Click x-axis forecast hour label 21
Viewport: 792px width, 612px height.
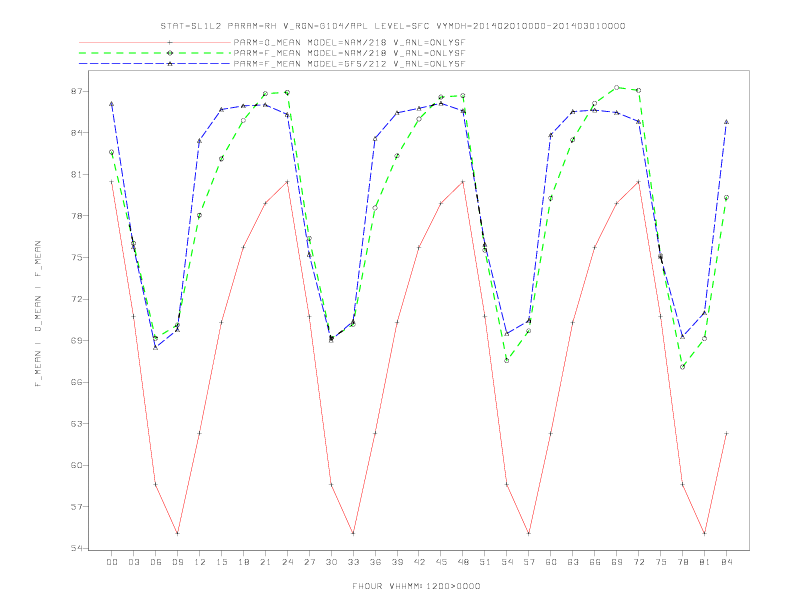coord(265,562)
